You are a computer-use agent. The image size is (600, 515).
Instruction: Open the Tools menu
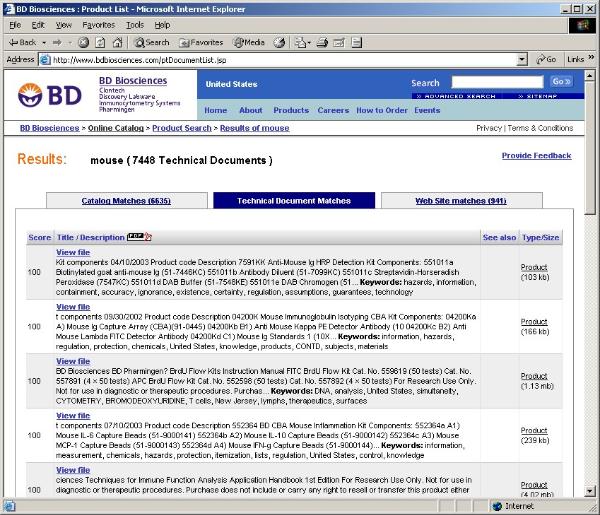135,25
